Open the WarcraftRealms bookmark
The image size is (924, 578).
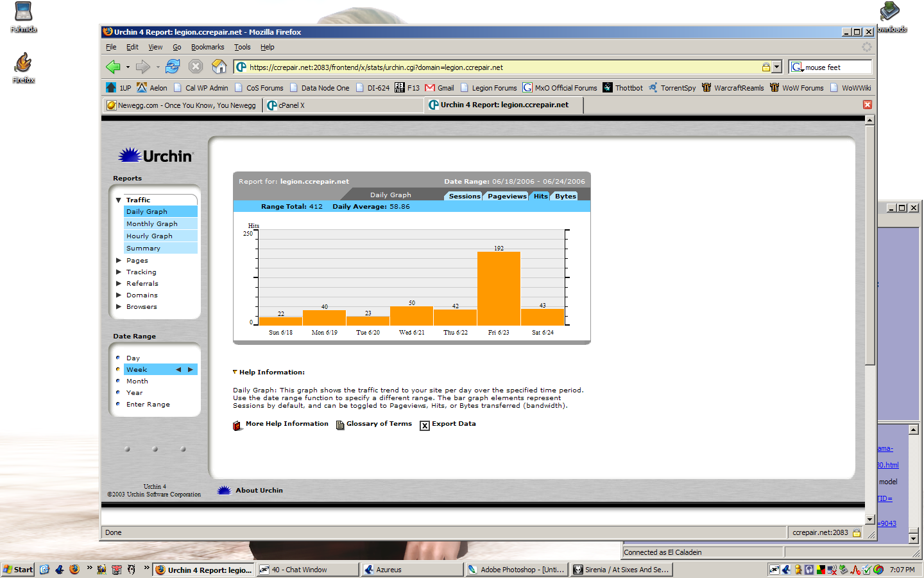pyautogui.click(x=733, y=88)
